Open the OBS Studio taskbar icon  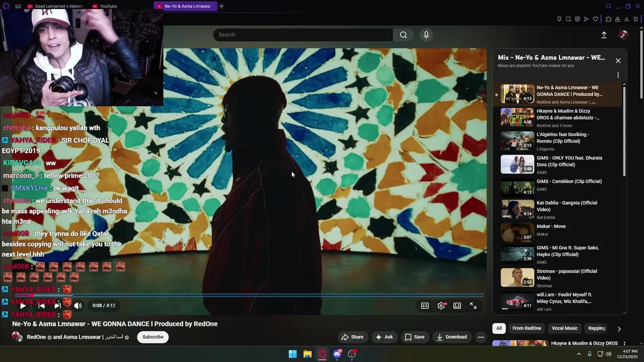click(352, 354)
